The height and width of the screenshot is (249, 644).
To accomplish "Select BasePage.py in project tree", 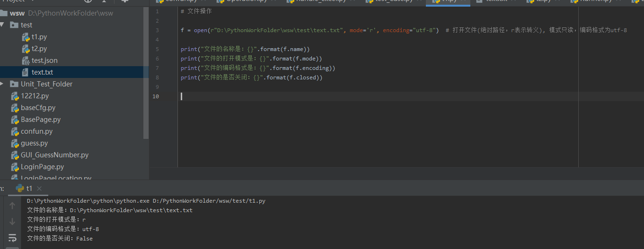I will (x=41, y=120).
